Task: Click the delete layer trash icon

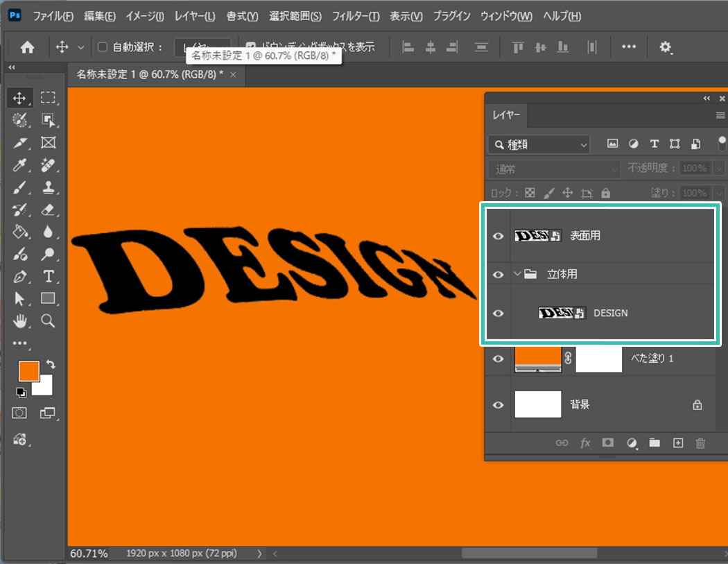Action: point(700,443)
